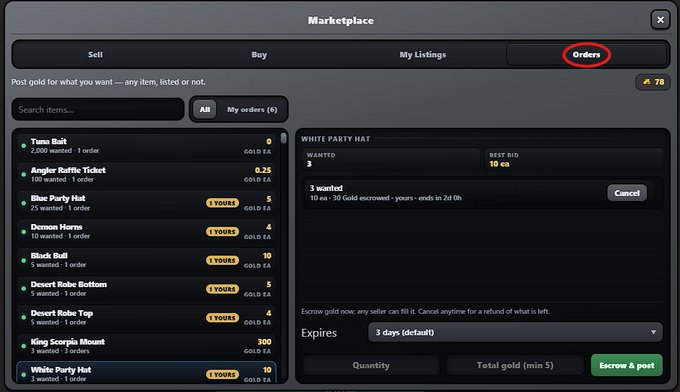
Task: Select the Desert Robe Bottom order
Action: click(147, 289)
